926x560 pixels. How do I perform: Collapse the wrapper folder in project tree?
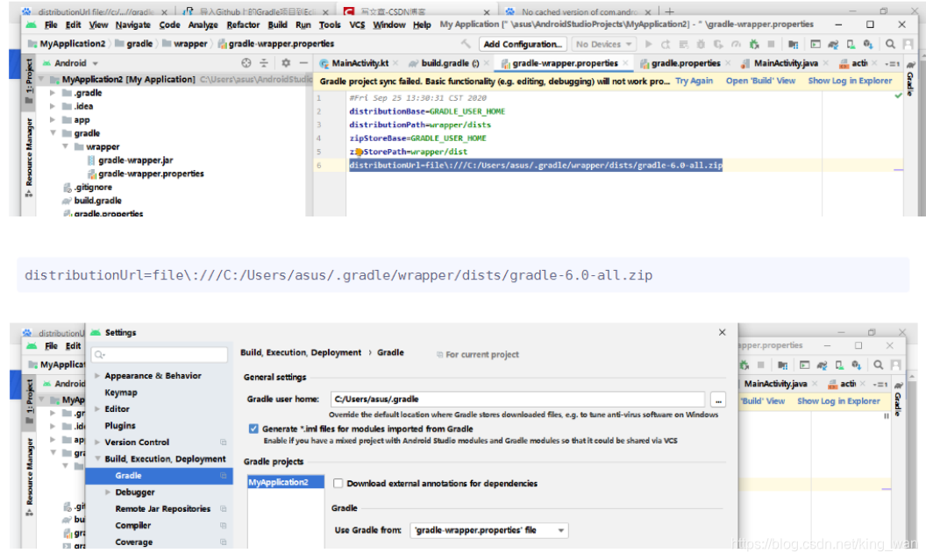tap(65, 146)
